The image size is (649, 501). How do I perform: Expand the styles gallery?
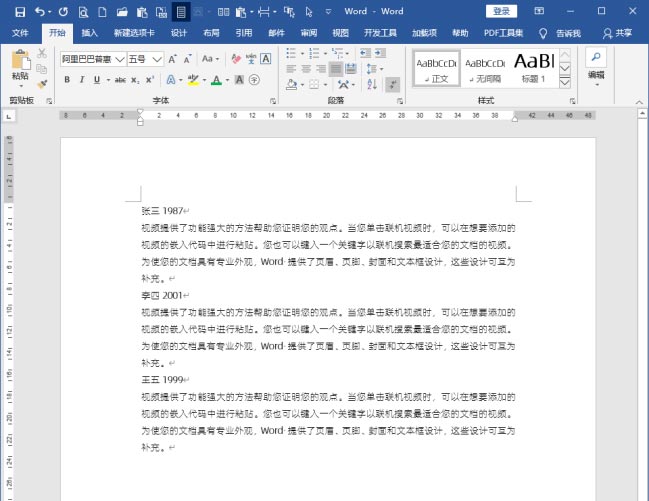pyautogui.click(x=565, y=82)
